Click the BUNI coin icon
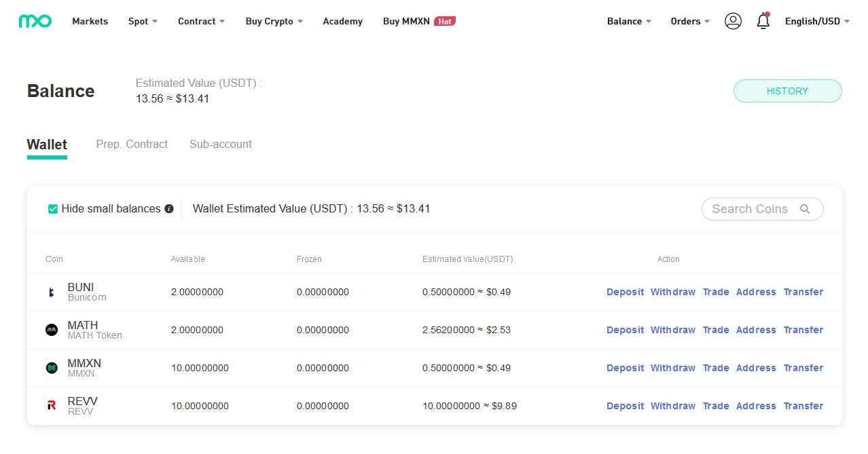This screenshot has width=868, height=454. point(52,292)
